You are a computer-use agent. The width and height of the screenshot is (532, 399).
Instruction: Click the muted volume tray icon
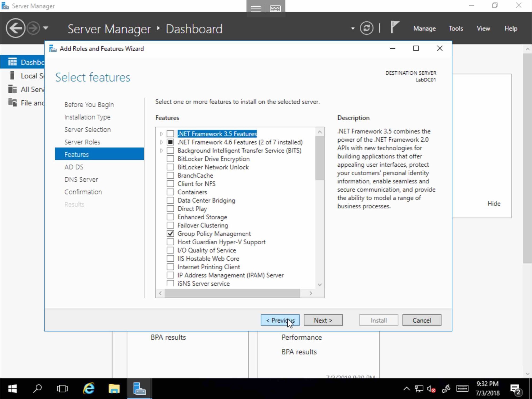431,389
